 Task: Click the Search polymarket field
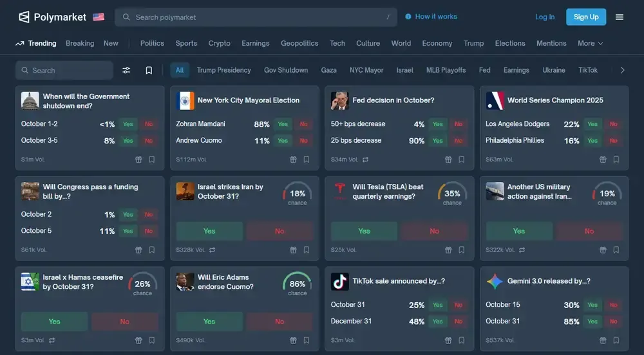pyautogui.click(x=256, y=17)
